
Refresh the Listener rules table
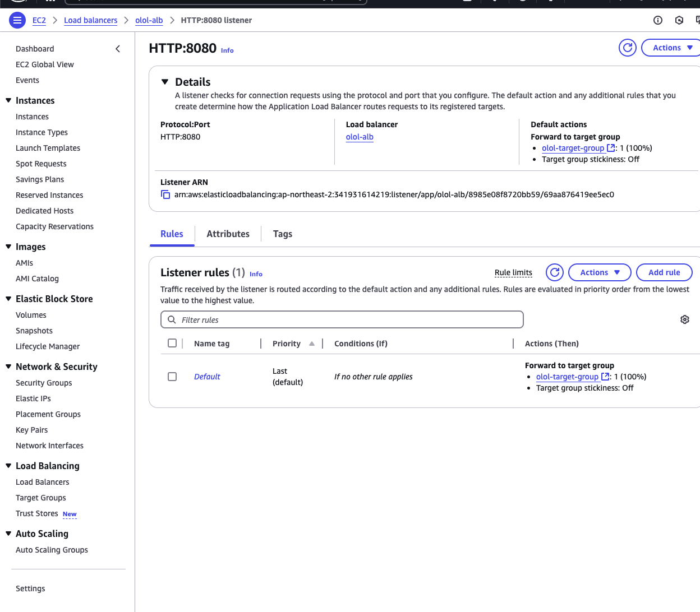tap(555, 272)
